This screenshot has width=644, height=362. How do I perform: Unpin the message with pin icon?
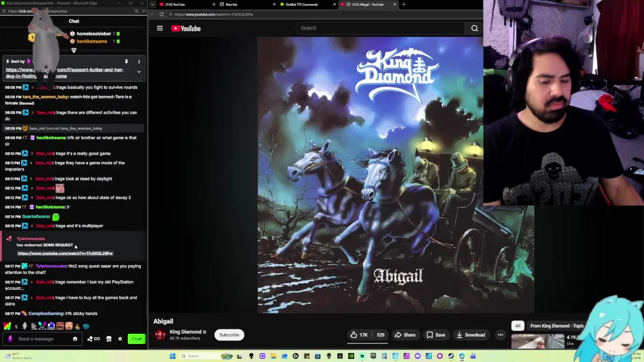coord(126,62)
